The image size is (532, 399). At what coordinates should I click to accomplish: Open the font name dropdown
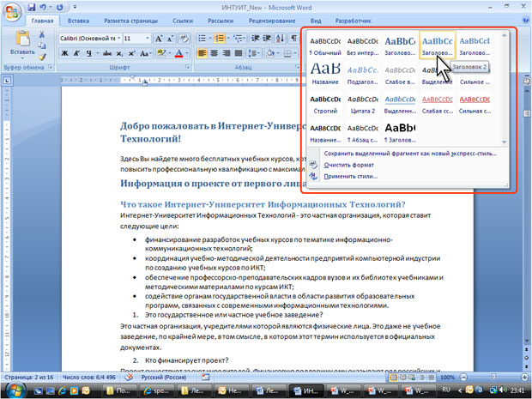119,39
